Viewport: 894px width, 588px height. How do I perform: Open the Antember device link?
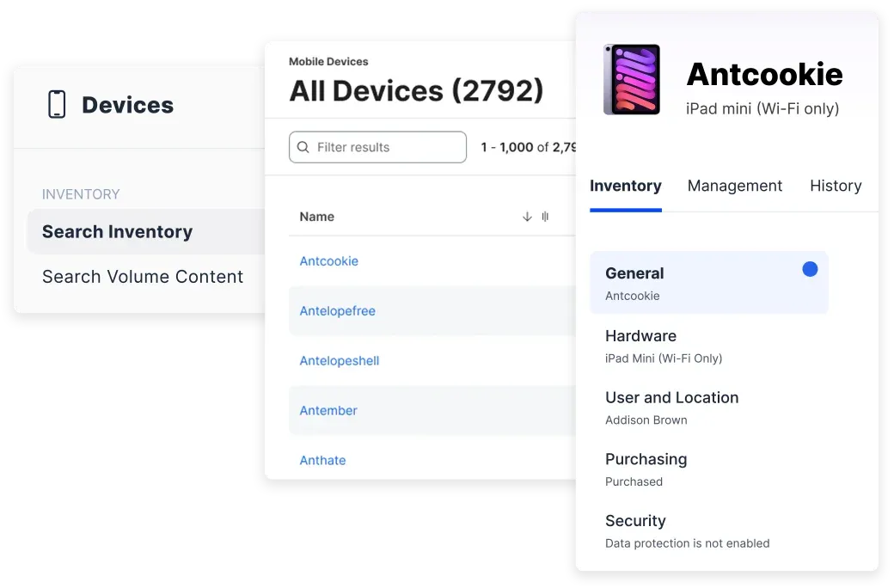click(328, 411)
